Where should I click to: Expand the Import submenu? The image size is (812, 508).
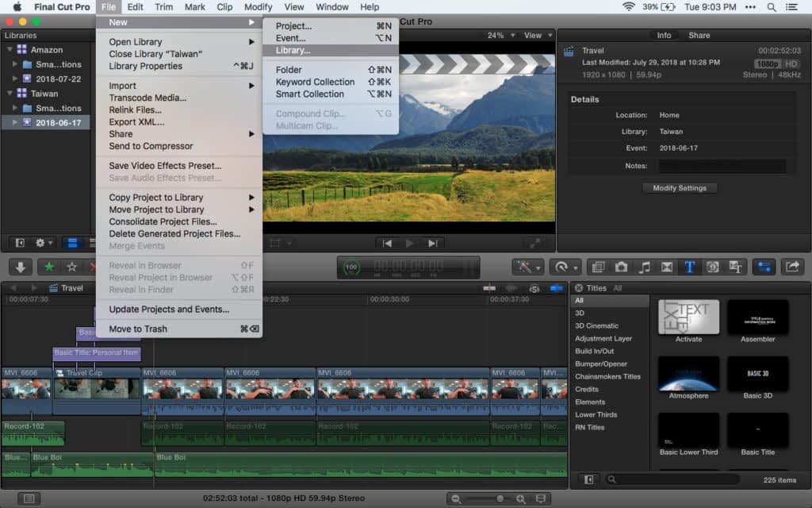[179, 86]
